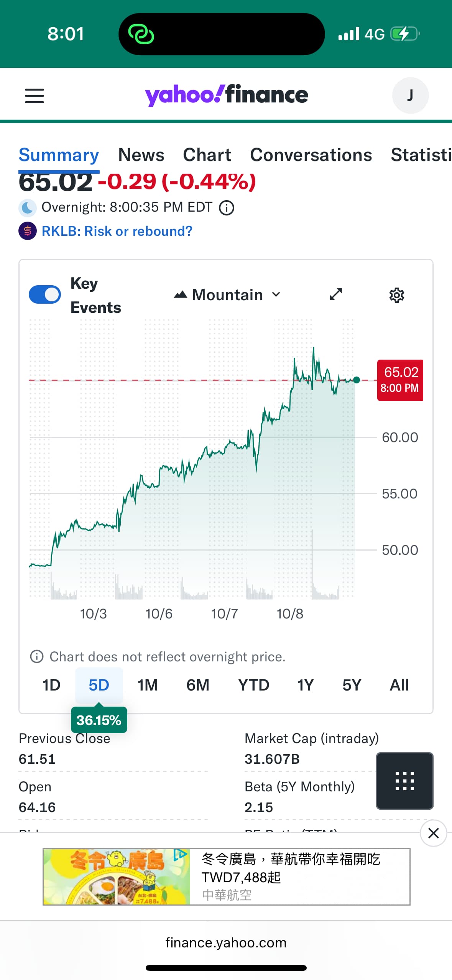Image resolution: width=452 pixels, height=980 pixels.
Task: Select the 1D time range
Action: tap(51, 685)
